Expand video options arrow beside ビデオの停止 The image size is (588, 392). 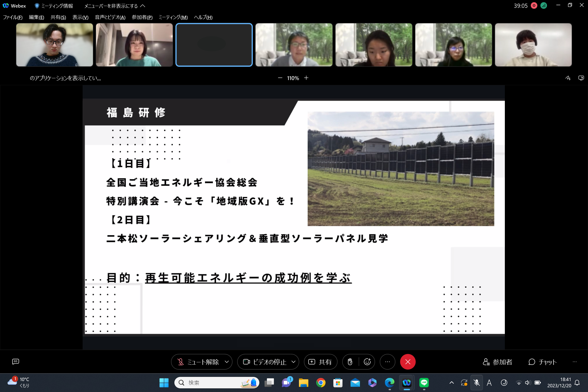(293, 362)
